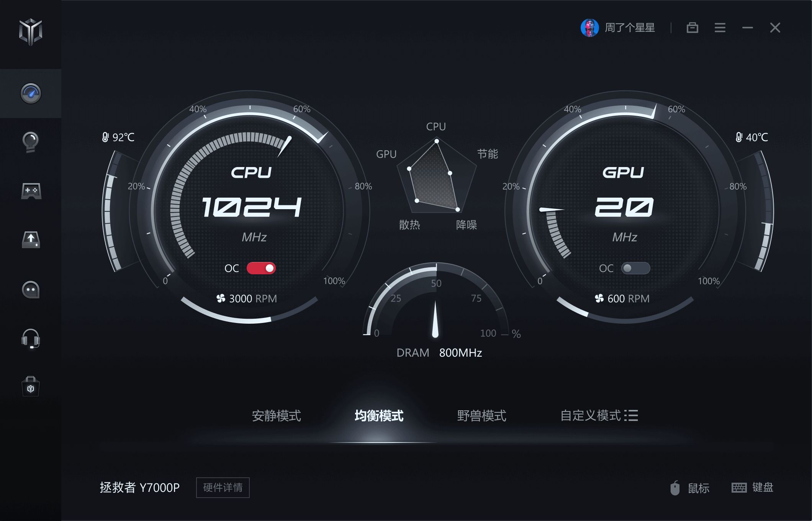This screenshot has height=521, width=812.
Task: Open the robot face assistant icon
Action: point(31,290)
